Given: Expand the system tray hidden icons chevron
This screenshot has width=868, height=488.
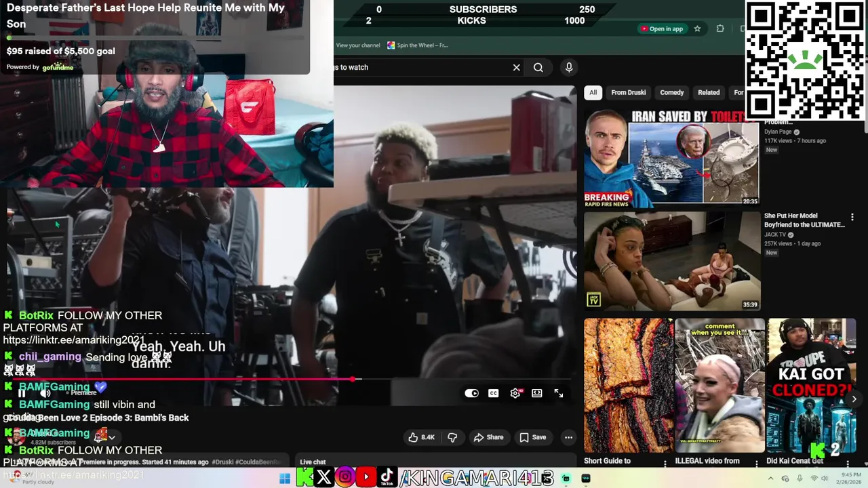Looking at the screenshot, I should [770, 479].
